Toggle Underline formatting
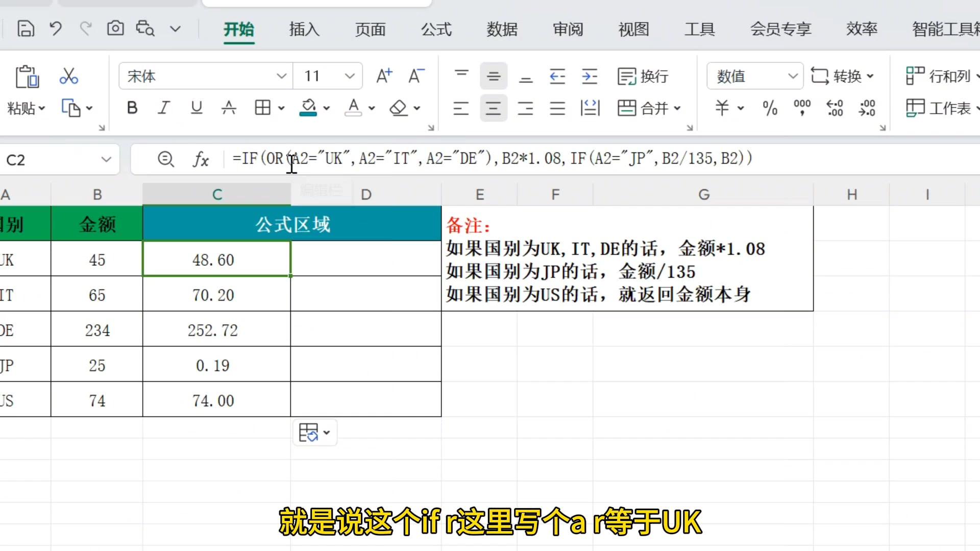The image size is (980, 551). [197, 108]
